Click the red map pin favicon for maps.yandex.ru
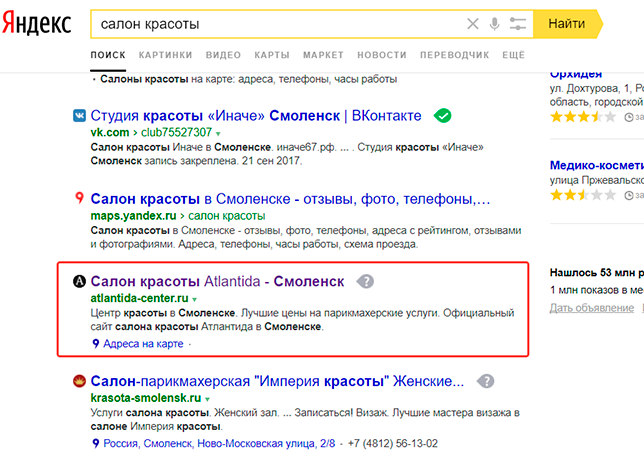This screenshot has width=644, height=460. [x=79, y=198]
